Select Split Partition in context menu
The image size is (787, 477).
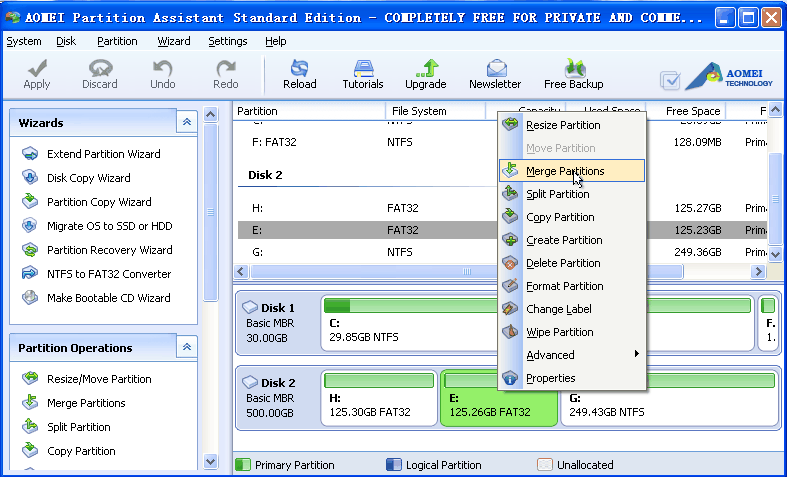[572, 194]
